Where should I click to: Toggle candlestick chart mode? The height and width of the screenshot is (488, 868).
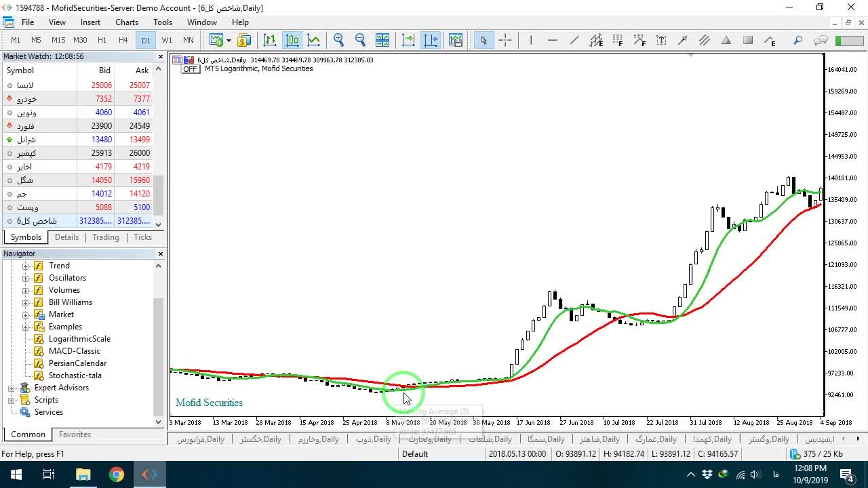tap(292, 40)
